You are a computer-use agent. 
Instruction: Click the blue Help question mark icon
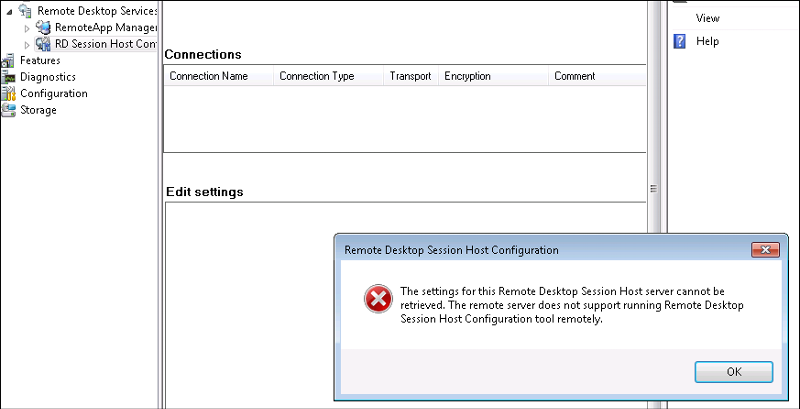[680, 41]
